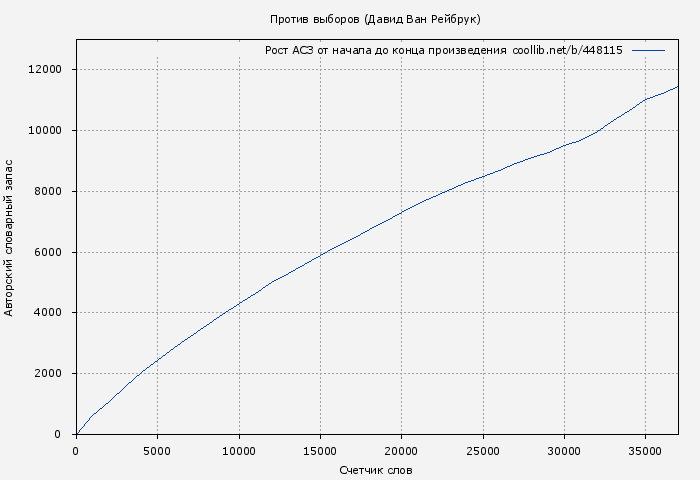Click the 12000 tick label on y-axis
Image resolution: width=700 pixels, height=480 pixels.
click(x=45, y=69)
